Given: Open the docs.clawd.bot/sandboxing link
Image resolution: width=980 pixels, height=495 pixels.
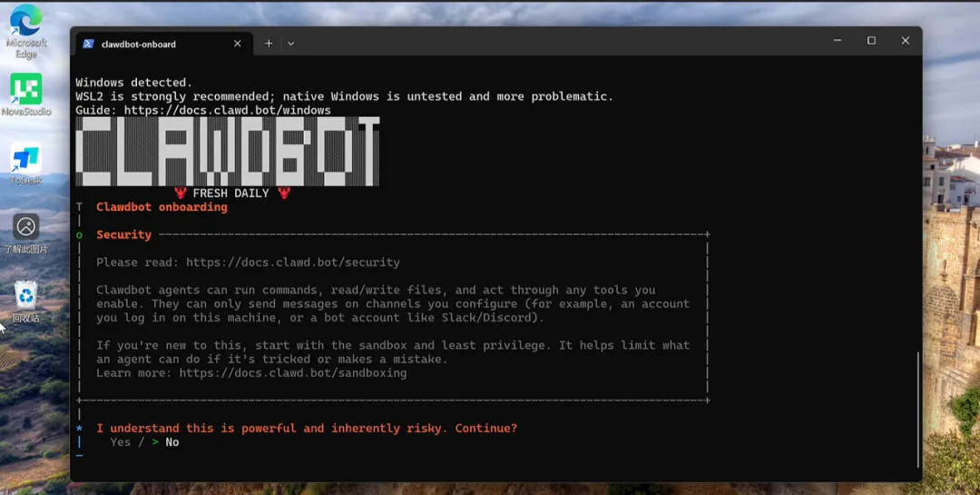Looking at the screenshot, I should [292, 373].
